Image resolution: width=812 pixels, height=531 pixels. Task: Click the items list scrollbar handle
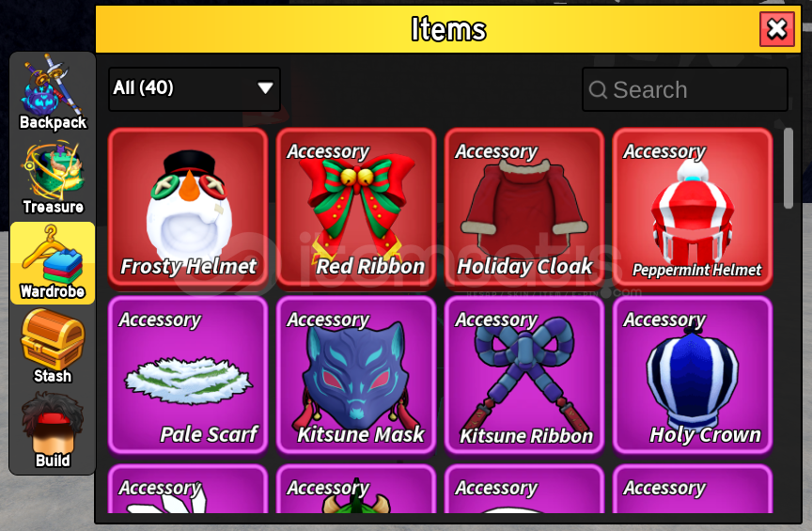pyautogui.click(x=789, y=168)
